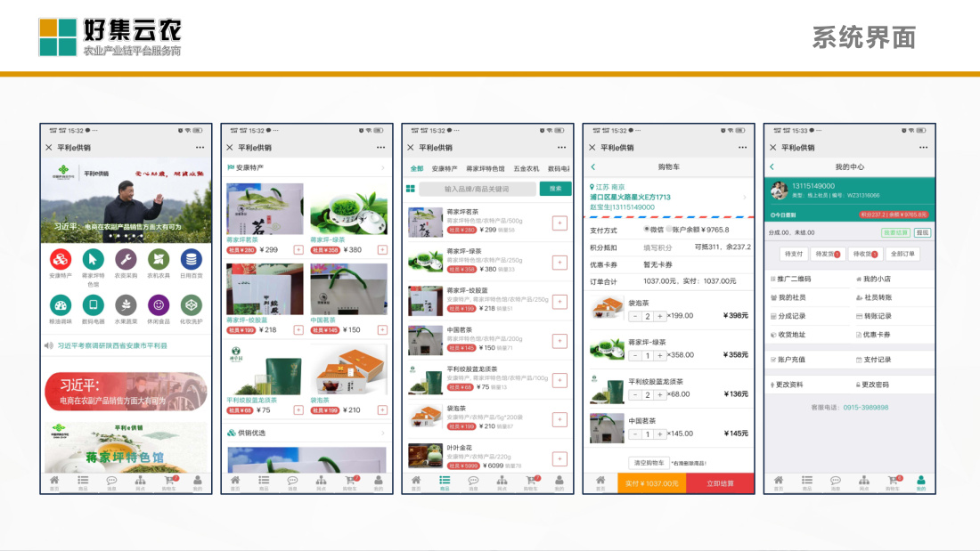Open the 安康特产 category icon on home screen
Viewport: 980px width, 551px height.
[61, 259]
